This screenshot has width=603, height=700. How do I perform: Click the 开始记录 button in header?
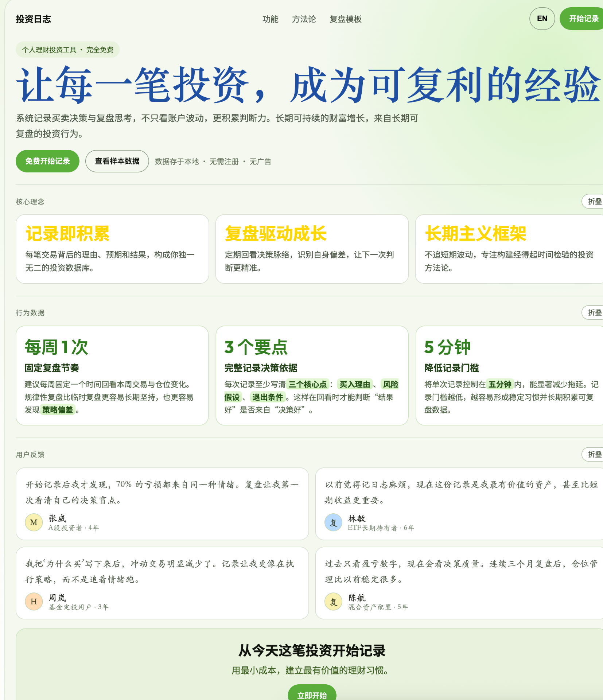583,19
